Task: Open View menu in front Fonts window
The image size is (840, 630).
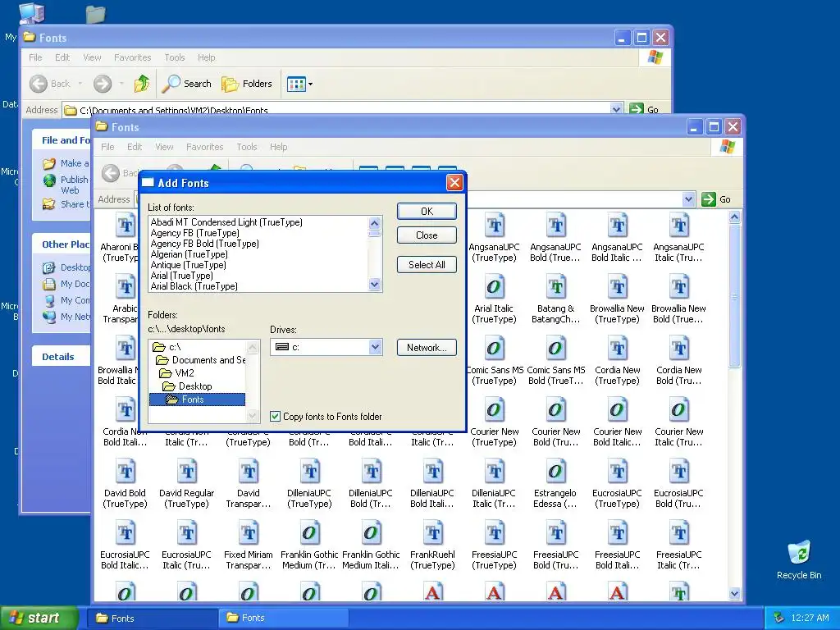Action: click(164, 147)
